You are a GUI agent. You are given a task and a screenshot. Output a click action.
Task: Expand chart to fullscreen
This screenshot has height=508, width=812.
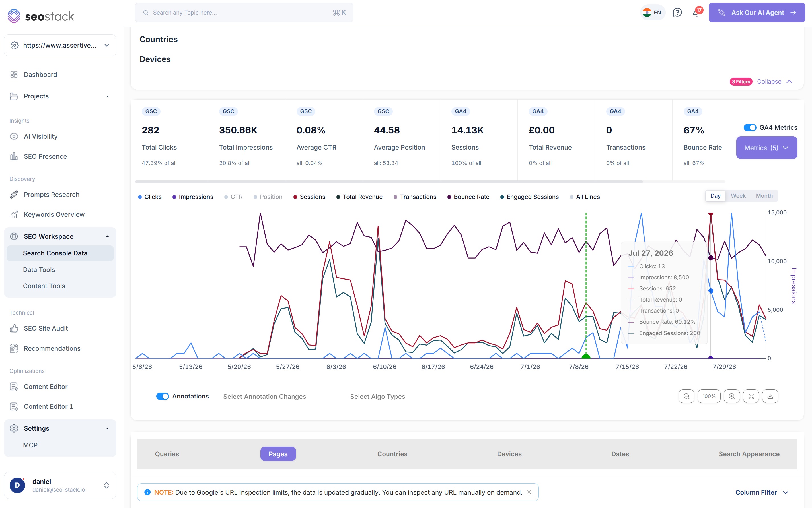[x=751, y=397]
